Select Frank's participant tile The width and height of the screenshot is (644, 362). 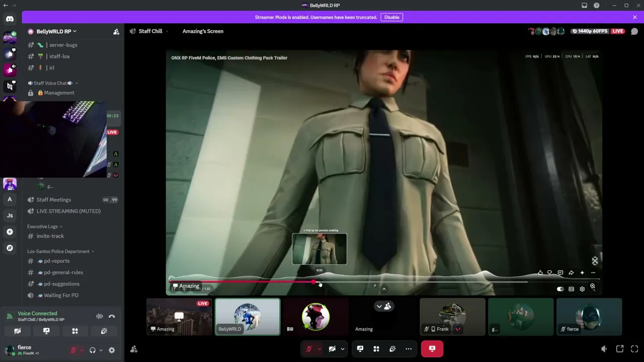tap(452, 317)
